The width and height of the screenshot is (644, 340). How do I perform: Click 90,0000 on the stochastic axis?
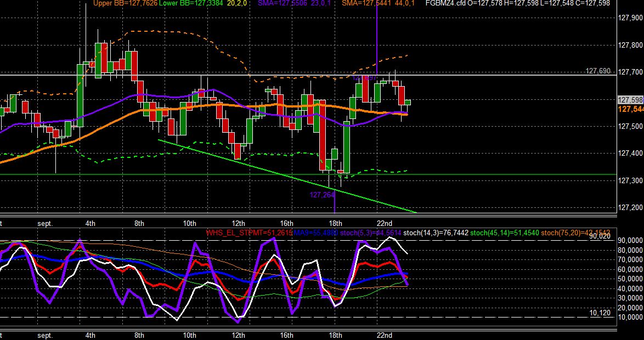click(630, 240)
